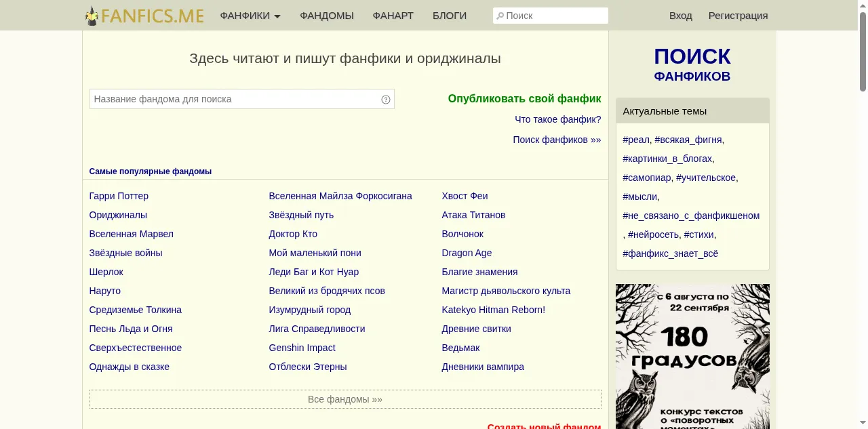The image size is (868, 429).
Task: Open the Dragon Age fandom
Action: [x=467, y=253]
